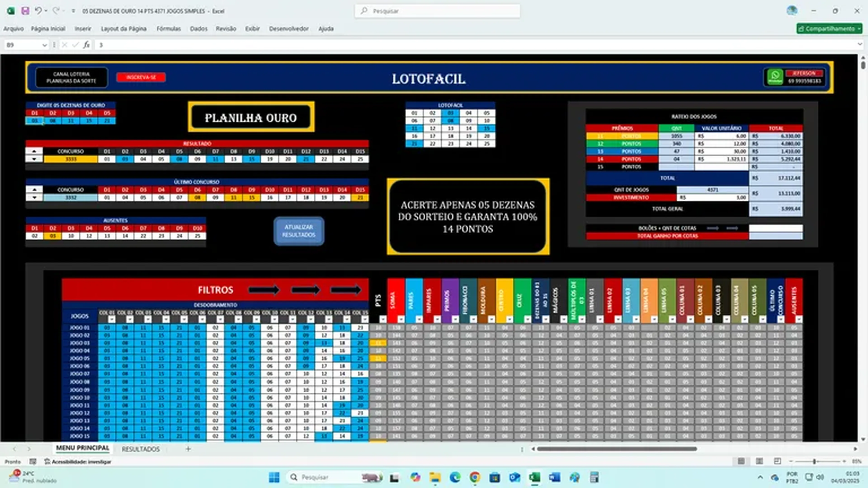Click the PLANILHA OURO banner
868x488 pixels.
[x=251, y=117]
